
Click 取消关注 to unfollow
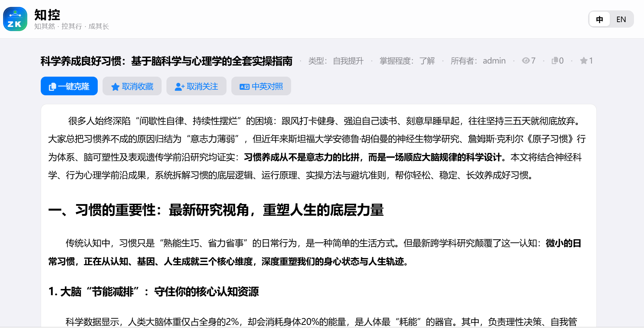[196, 86]
